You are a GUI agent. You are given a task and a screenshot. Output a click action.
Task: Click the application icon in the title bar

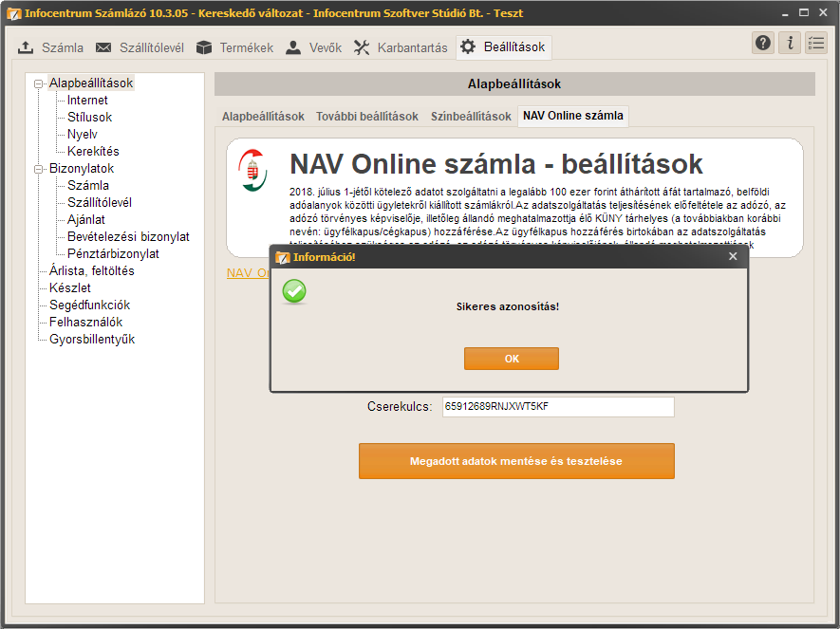click(14, 13)
